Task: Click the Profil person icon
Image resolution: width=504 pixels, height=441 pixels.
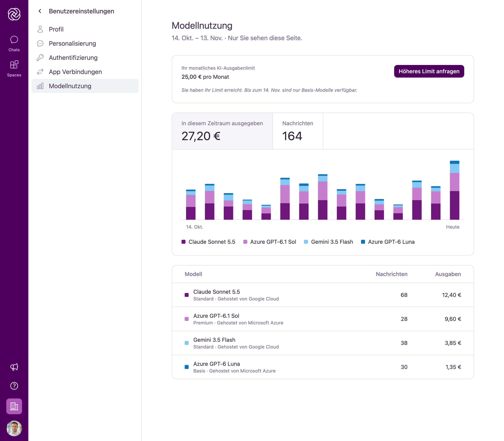Action: (x=40, y=29)
